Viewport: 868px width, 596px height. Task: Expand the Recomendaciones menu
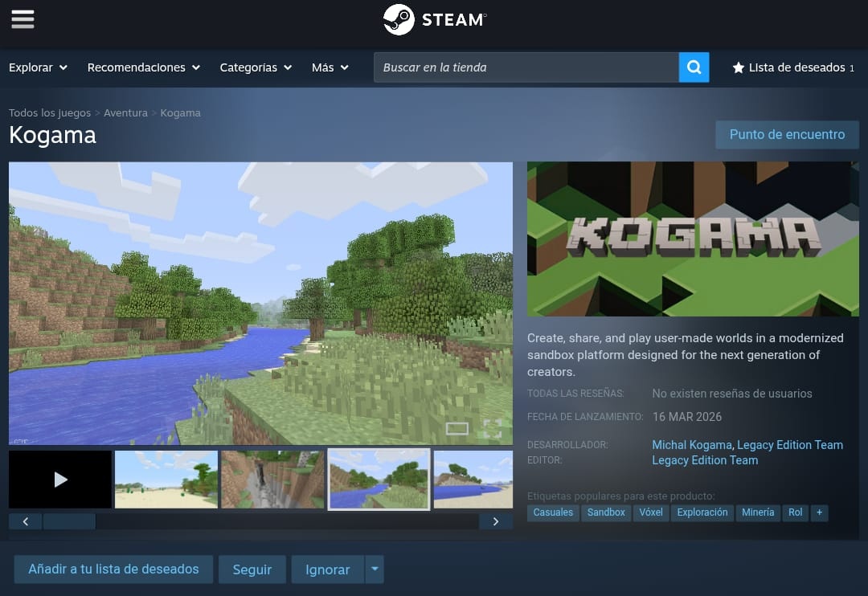(x=144, y=67)
